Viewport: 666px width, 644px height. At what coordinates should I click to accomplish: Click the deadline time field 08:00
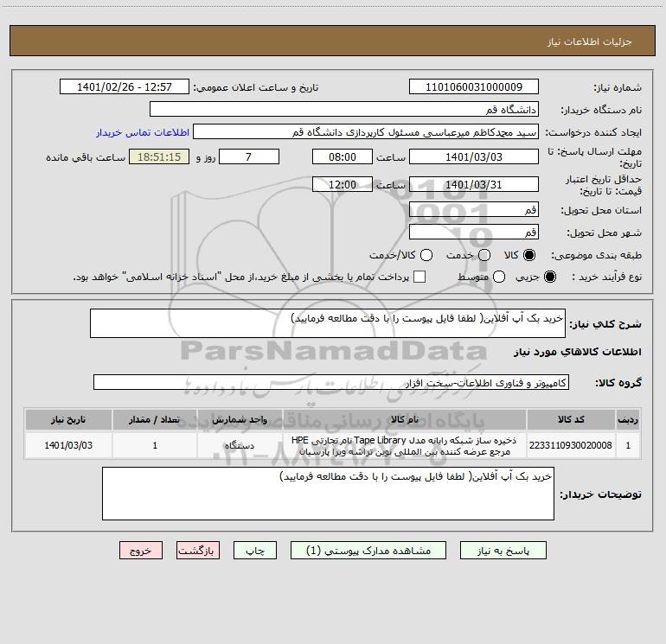(x=343, y=157)
